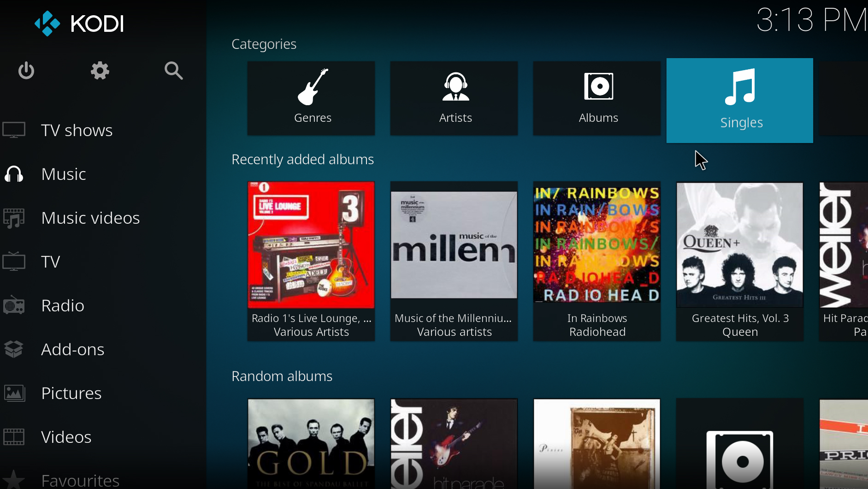Click the Favourites star icon

tap(14, 480)
